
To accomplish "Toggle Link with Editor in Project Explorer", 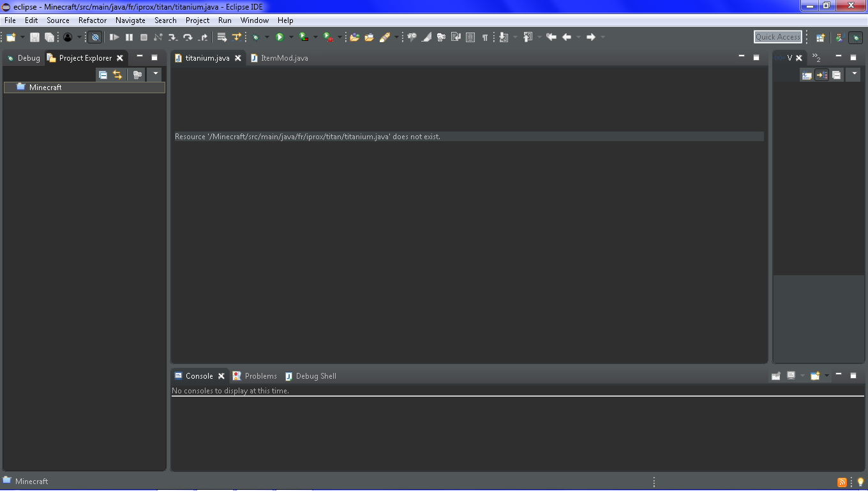I will click(x=117, y=75).
